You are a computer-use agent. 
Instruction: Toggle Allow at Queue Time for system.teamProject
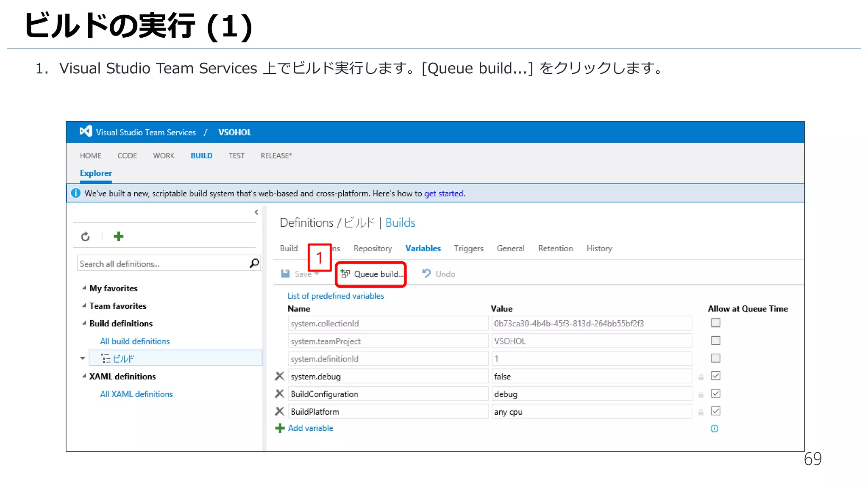[716, 341]
